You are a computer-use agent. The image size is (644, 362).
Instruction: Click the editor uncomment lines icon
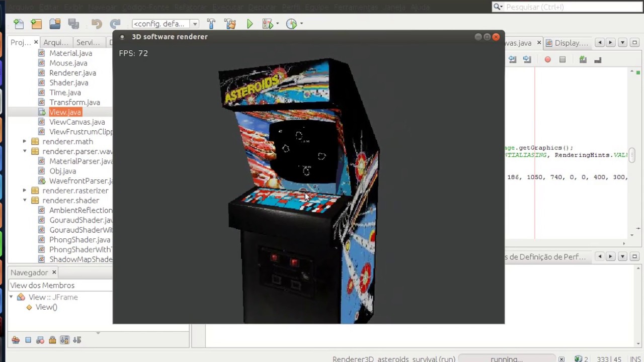[x=598, y=59]
